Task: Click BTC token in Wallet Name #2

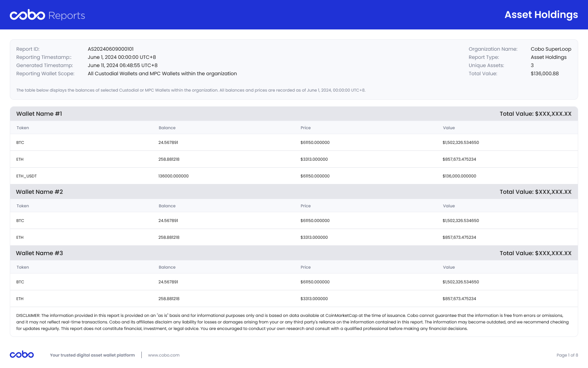Action: click(20, 220)
